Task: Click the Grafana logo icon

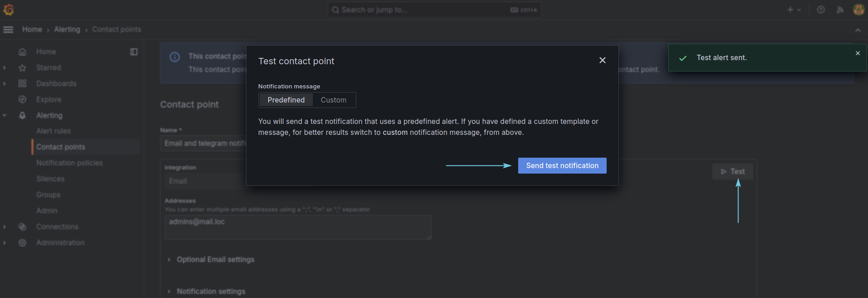Action: tap(9, 10)
